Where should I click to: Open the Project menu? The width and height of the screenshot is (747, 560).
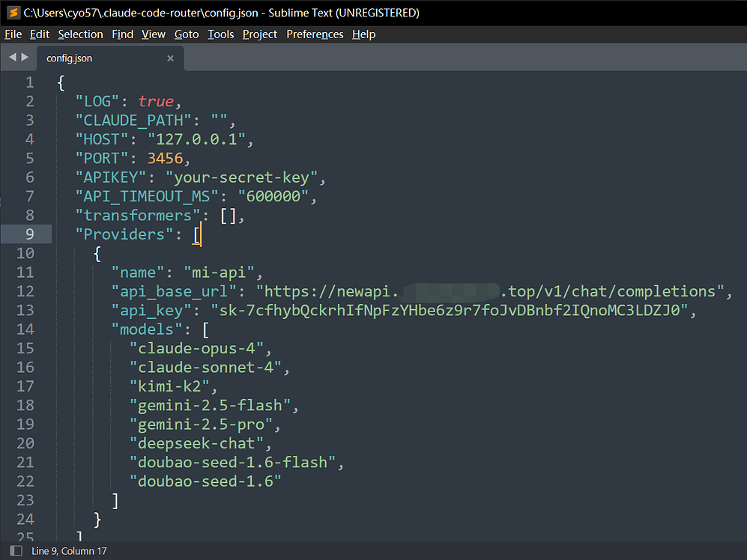(260, 34)
